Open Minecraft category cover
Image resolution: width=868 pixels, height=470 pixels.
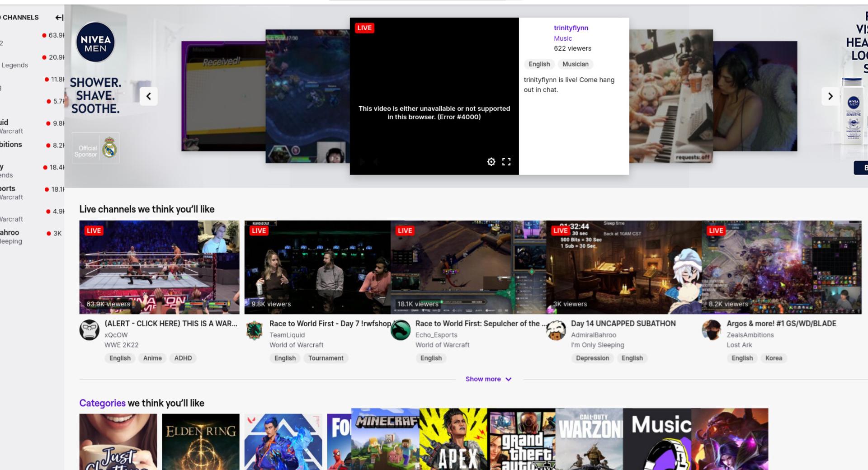pyautogui.click(x=385, y=439)
